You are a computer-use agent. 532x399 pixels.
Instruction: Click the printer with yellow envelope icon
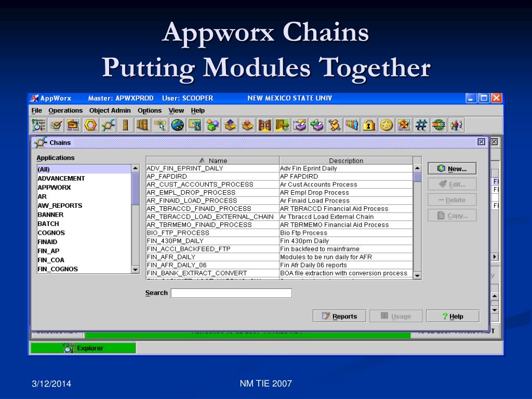300,125
